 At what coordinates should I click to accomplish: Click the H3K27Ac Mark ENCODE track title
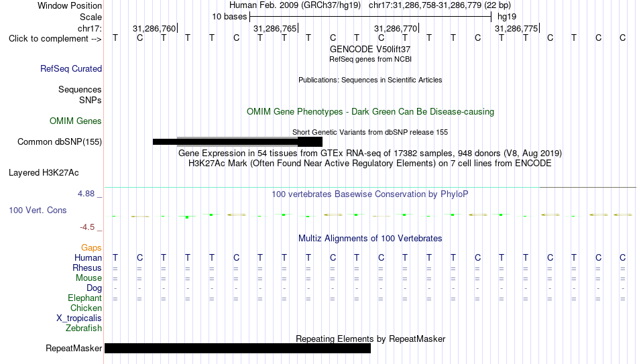tap(370, 164)
